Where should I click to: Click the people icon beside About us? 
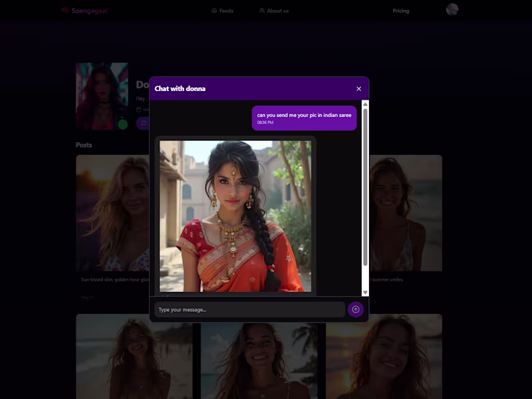(x=262, y=11)
